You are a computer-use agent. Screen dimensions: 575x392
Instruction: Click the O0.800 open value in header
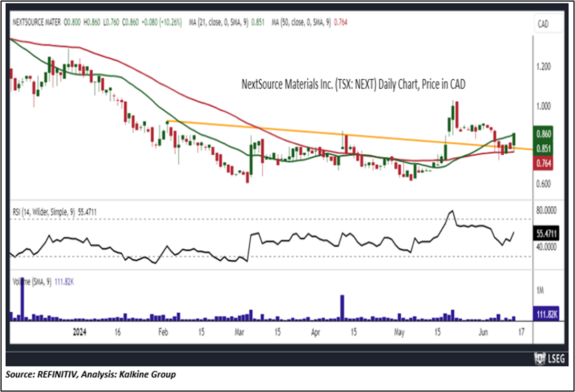tap(72, 23)
